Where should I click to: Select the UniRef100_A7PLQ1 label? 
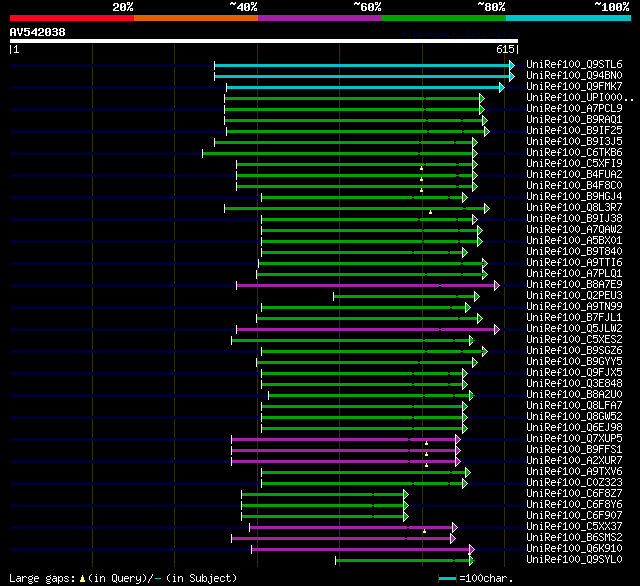pos(574,273)
